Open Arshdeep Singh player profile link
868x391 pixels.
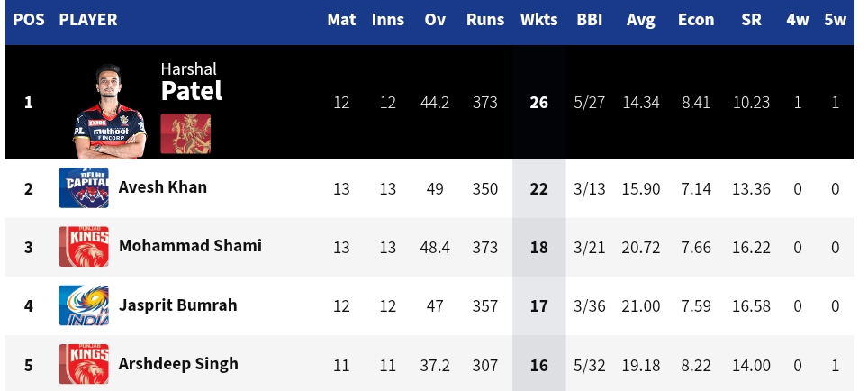point(178,364)
